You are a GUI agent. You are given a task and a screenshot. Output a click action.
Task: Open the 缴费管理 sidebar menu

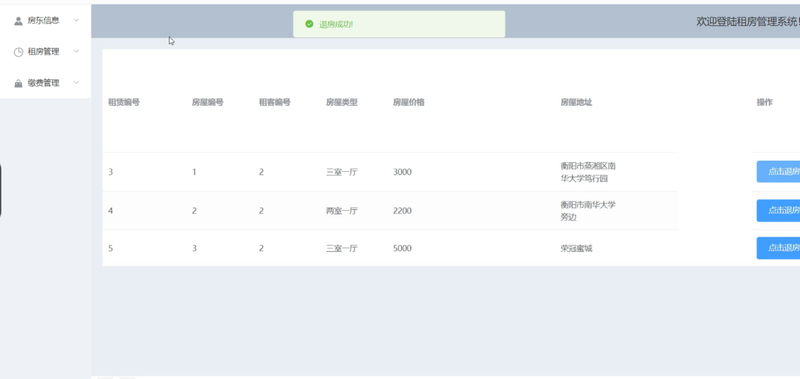(45, 83)
